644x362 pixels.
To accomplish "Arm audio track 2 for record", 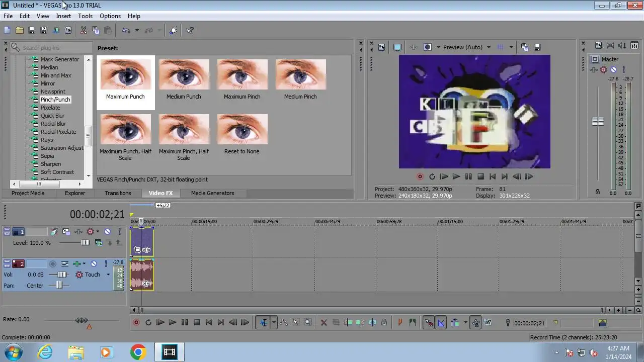I will click(52, 263).
